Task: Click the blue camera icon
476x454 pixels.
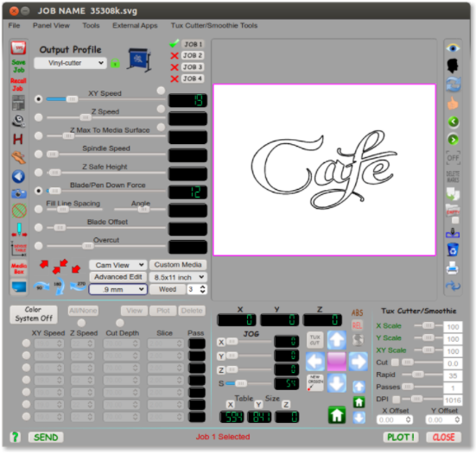Action: click(19, 193)
